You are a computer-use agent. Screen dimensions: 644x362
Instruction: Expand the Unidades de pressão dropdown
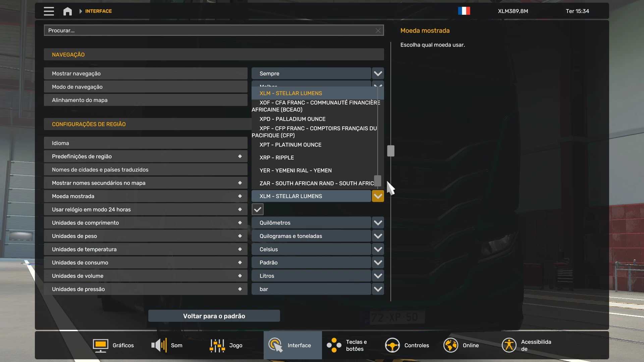click(378, 289)
